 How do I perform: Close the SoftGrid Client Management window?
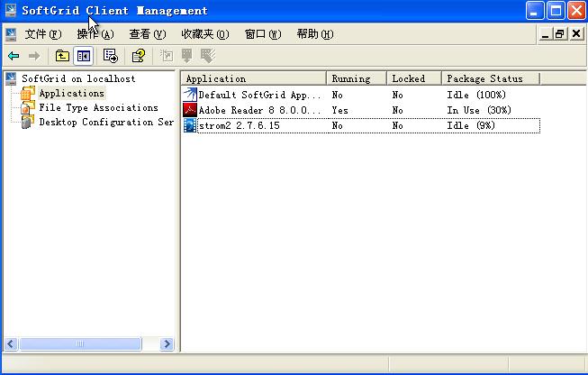[x=576, y=10]
